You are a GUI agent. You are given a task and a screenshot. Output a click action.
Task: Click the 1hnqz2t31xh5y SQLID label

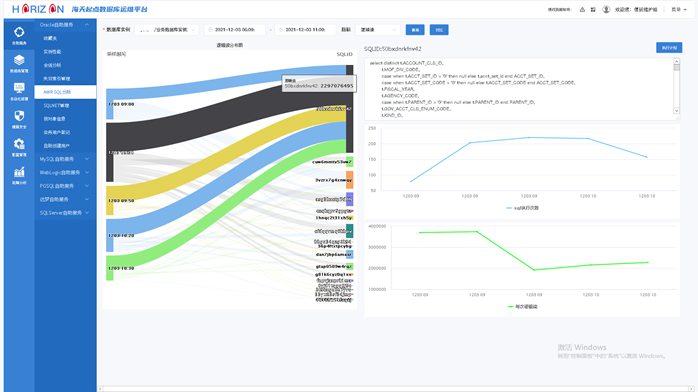coord(333,218)
